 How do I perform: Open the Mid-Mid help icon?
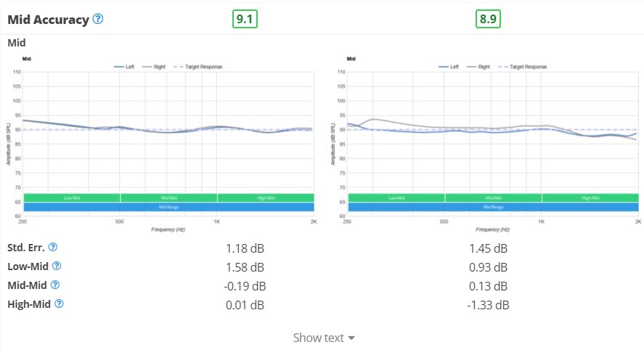tap(55, 285)
